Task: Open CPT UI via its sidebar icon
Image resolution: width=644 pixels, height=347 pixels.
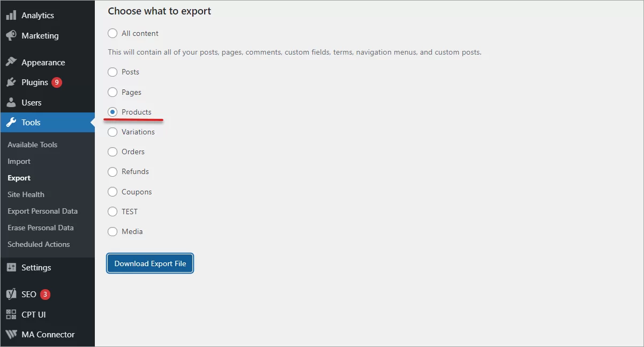Action: pos(11,314)
